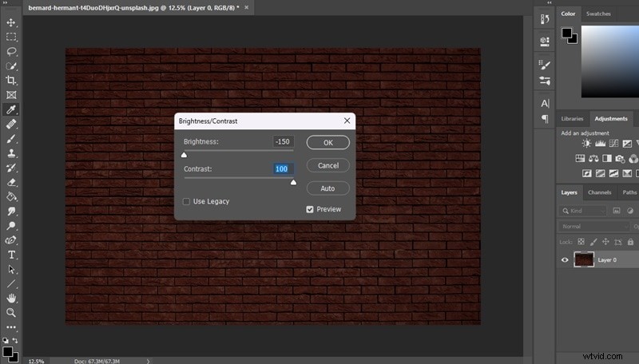
Task: Hide Layer 0 with eye icon
Action: 565,259
